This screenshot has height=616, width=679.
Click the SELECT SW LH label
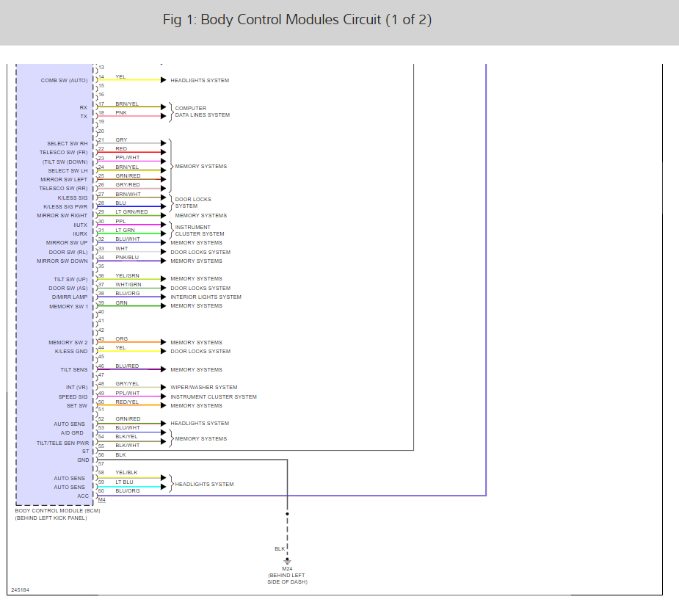(x=68, y=170)
